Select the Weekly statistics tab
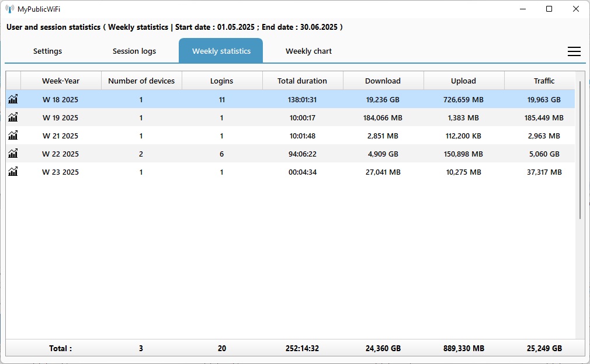590x364 pixels. click(221, 51)
